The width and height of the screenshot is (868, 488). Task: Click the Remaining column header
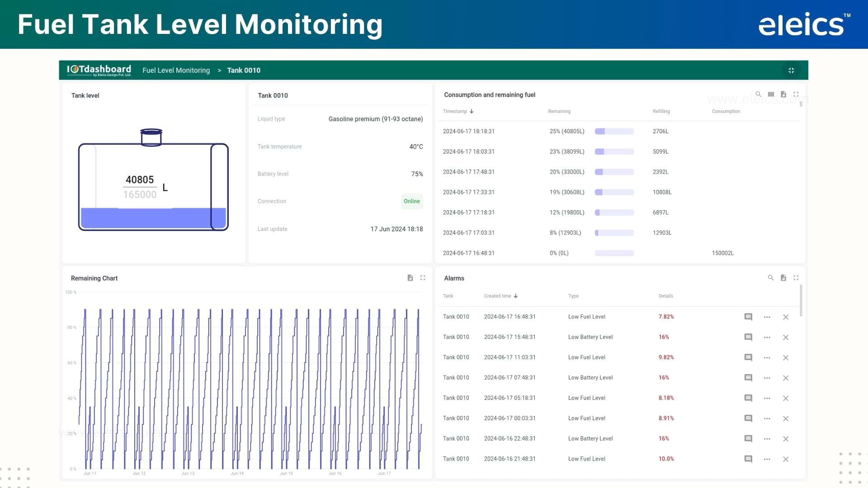pos(559,111)
